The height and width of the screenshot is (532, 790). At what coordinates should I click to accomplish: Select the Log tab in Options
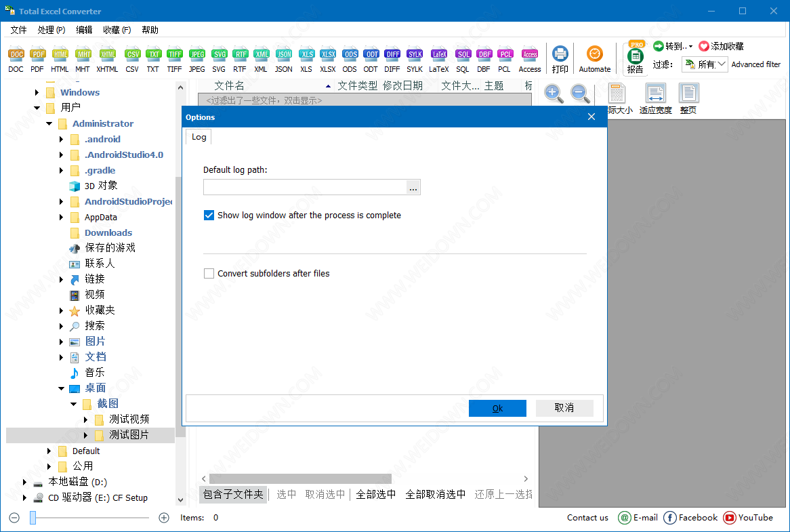click(199, 137)
